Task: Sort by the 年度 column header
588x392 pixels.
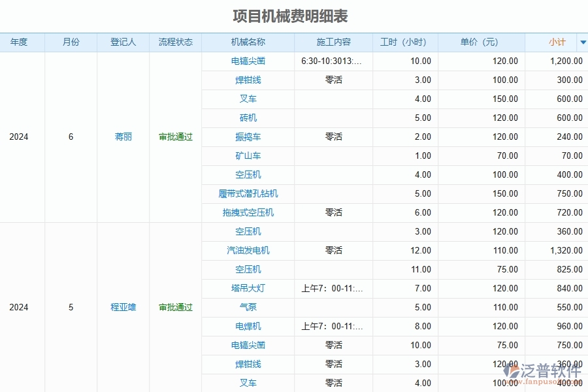Action: (x=18, y=42)
